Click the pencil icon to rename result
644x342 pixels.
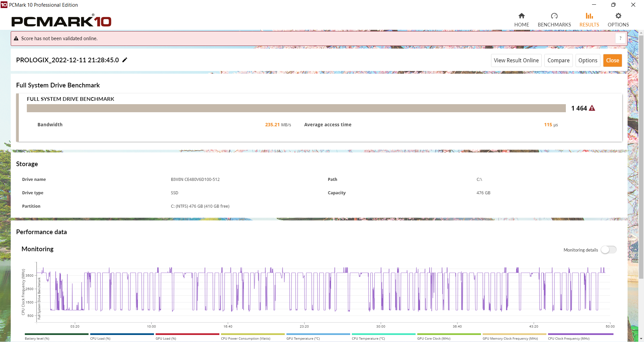tap(125, 60)
